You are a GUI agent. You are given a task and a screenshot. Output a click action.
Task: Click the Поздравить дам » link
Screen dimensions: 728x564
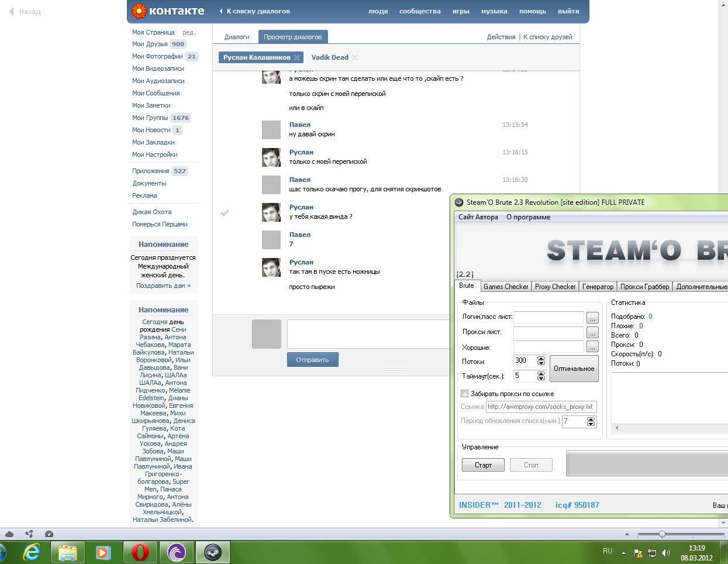pyautogui.click(x=163, y=286)
